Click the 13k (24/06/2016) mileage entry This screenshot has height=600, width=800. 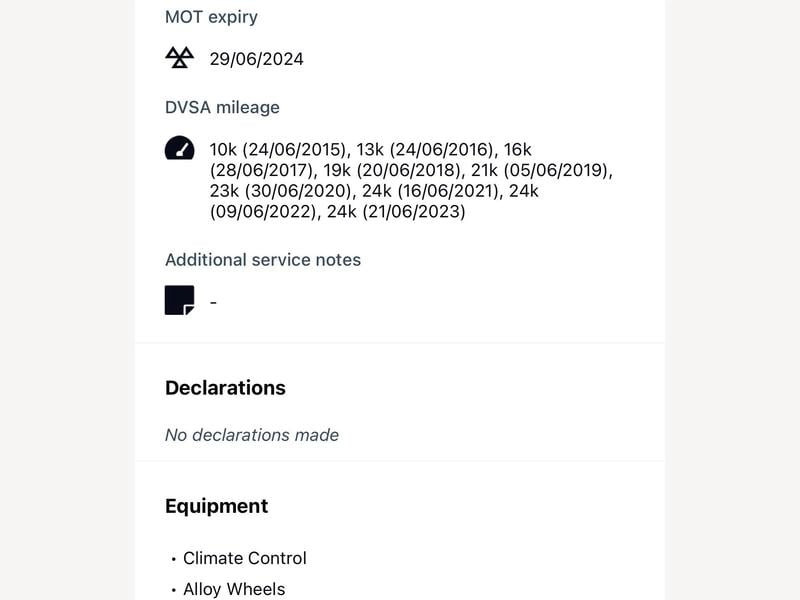(x=425, y=149)
